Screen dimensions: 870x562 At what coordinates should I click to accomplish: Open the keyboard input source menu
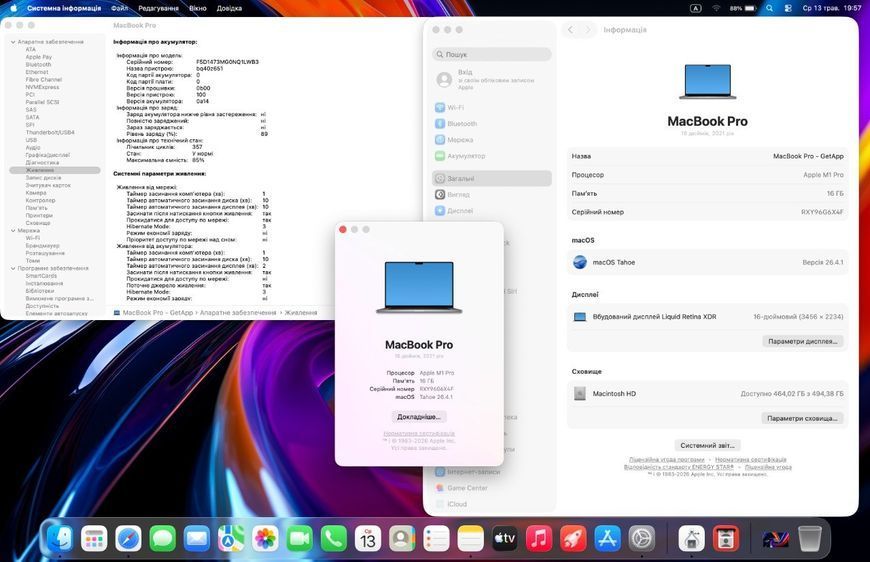coord(695,8)
